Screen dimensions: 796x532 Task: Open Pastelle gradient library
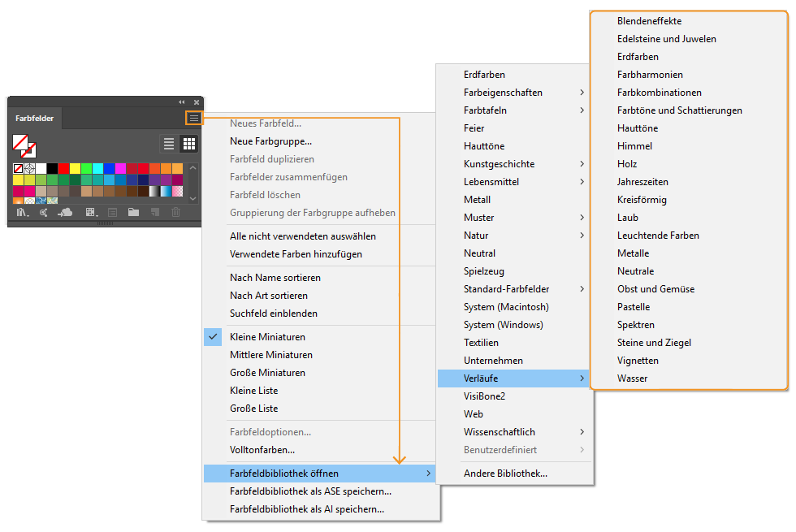point(689,307)
